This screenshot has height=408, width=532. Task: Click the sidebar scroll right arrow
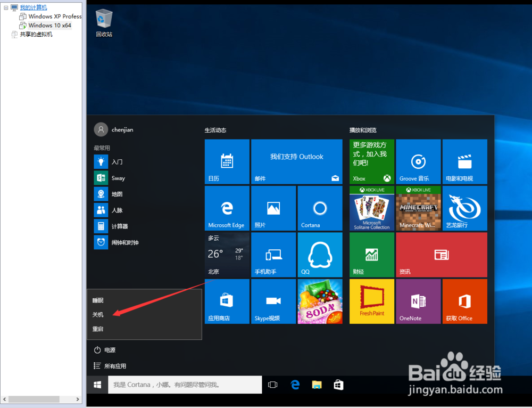(x=78, y=399)
